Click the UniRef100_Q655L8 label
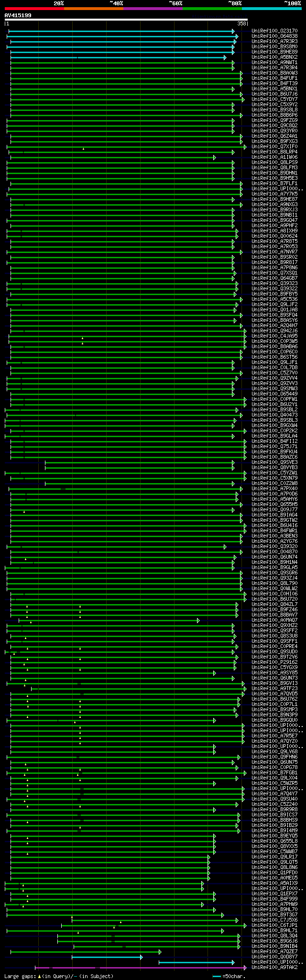Image resolution: width=306 pixels, height=980 pixels. (274, 841)
